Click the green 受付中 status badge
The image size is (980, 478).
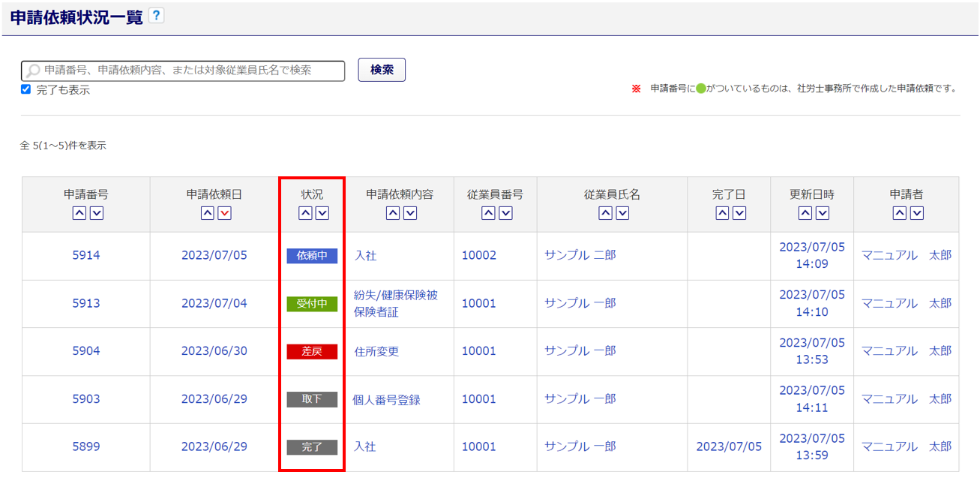[312, 303]
